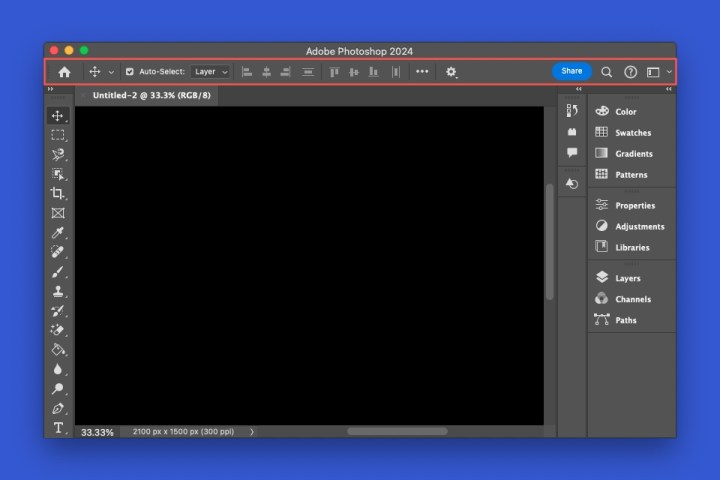Click the vertical canvas scrollbar
The height and width of the screenshot is (480, 720).
tap(550, 242)
